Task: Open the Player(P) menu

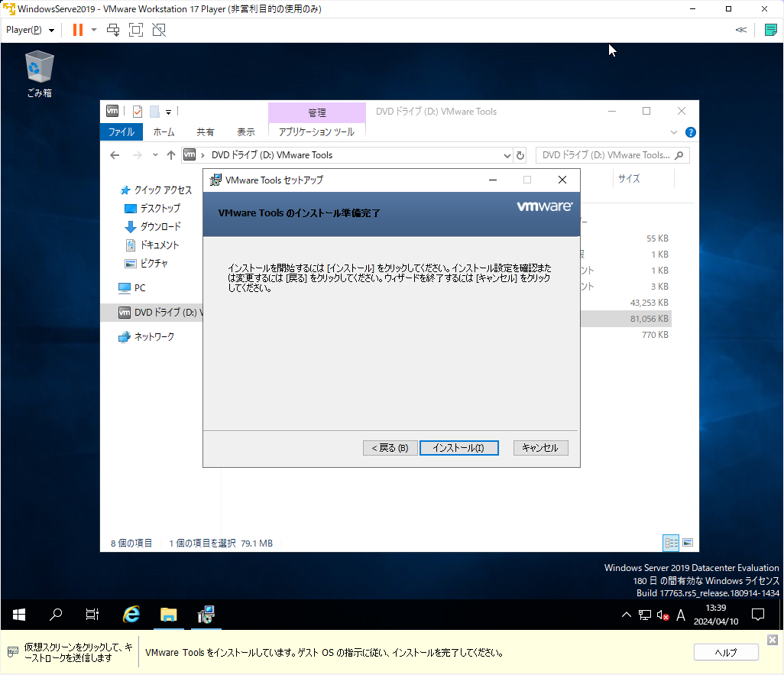Action: point(30,30)
